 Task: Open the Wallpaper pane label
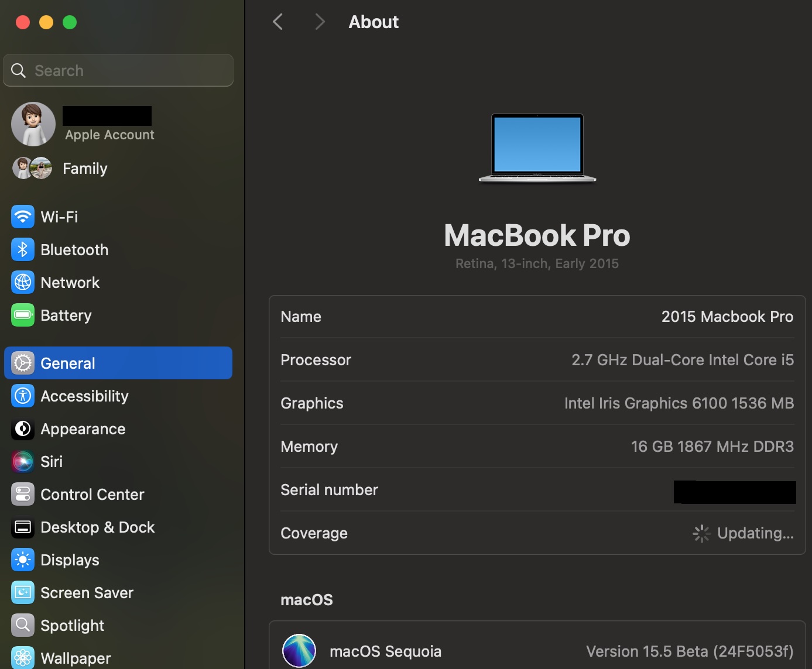tap(76, 658)
